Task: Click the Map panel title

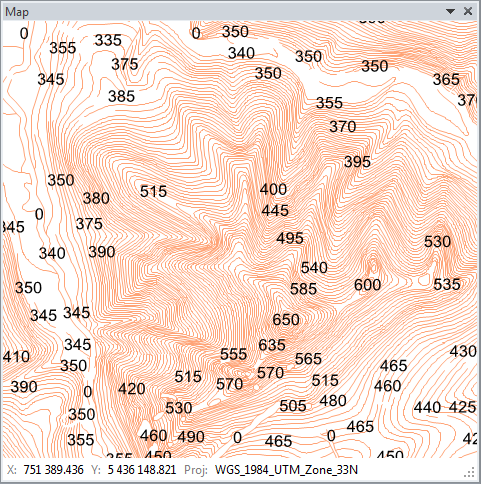Action: [17, 12]
